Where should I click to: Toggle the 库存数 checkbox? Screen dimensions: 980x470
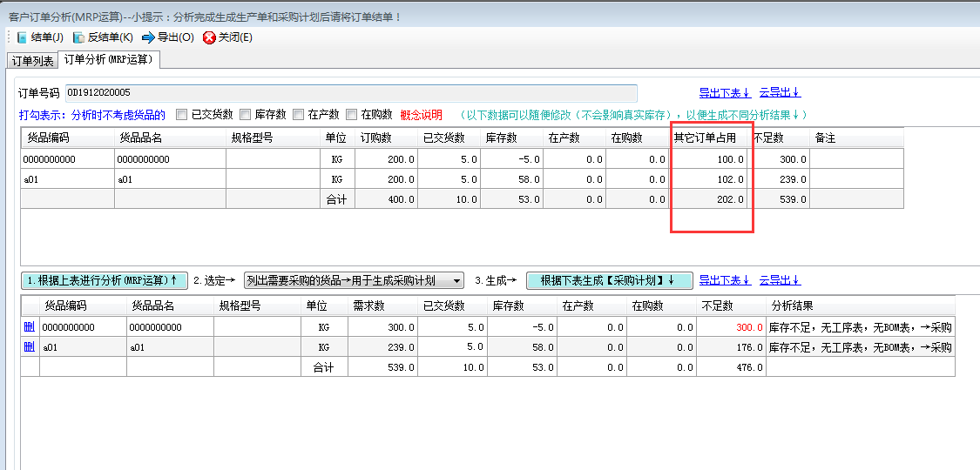click(x=245, y=114)
